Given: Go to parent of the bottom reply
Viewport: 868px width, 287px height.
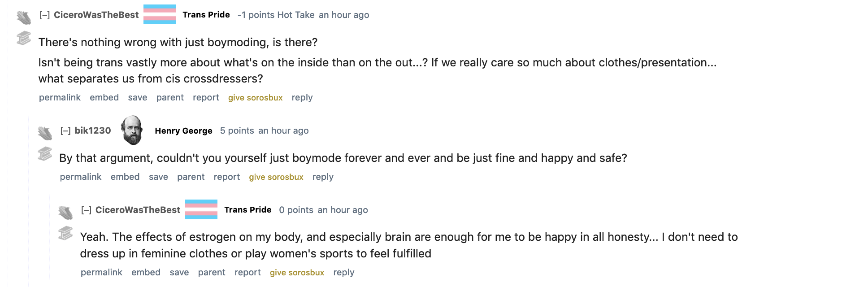Looking at the screenshot, I should pyautogui.click(x=212, y=272).
